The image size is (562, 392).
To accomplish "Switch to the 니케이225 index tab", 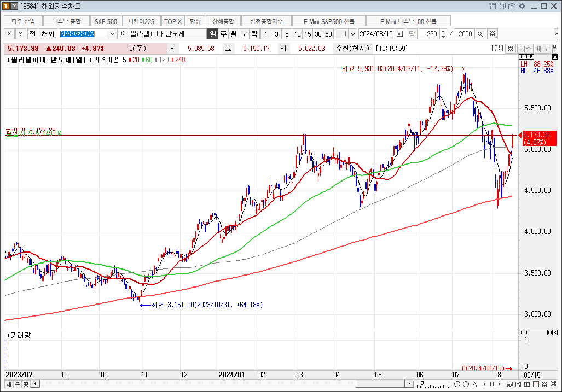I will 141,21.
